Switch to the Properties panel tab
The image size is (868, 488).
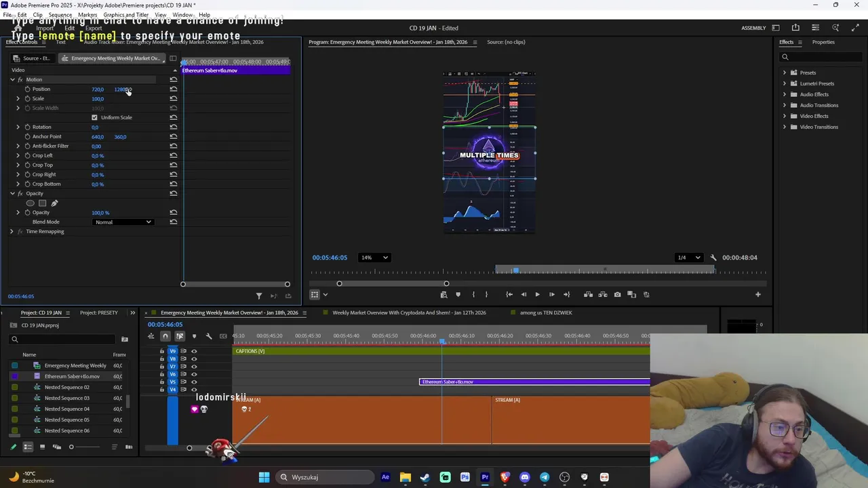(823, 42)
